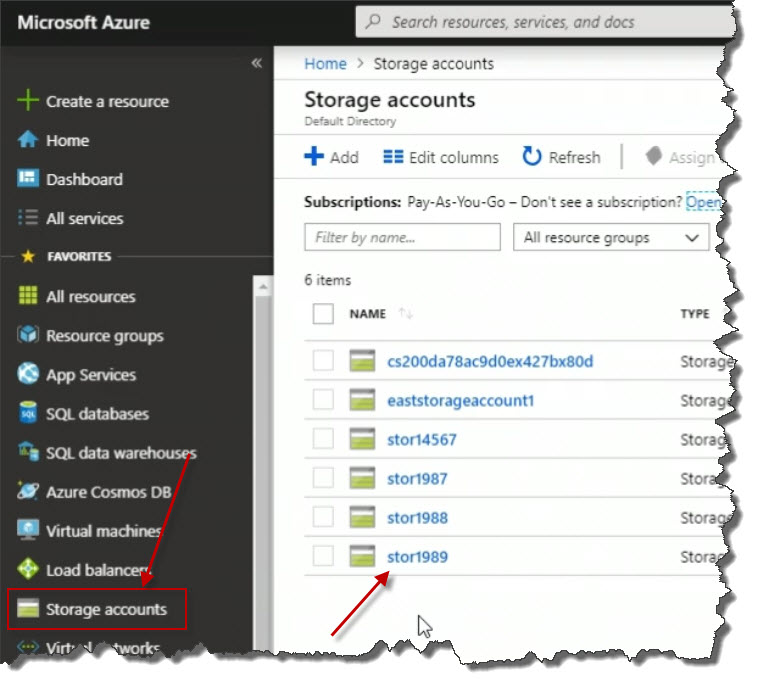The height and width of the screenshot is (686, 761).
Task: Click storage icon next to cs200da78ac9d0ex427bx80d
Action: [362, 361]
